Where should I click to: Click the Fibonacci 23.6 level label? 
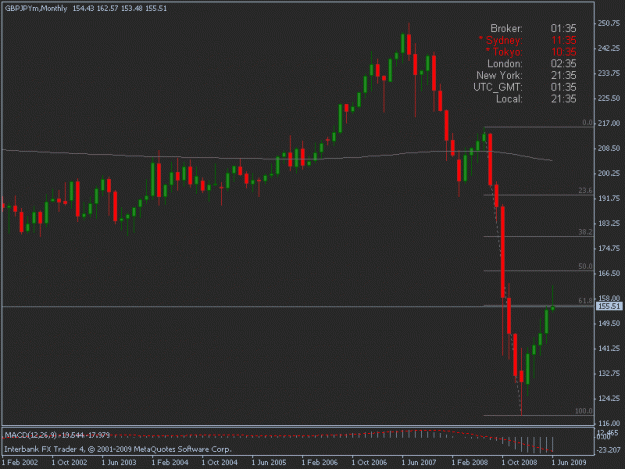point(585,190)
